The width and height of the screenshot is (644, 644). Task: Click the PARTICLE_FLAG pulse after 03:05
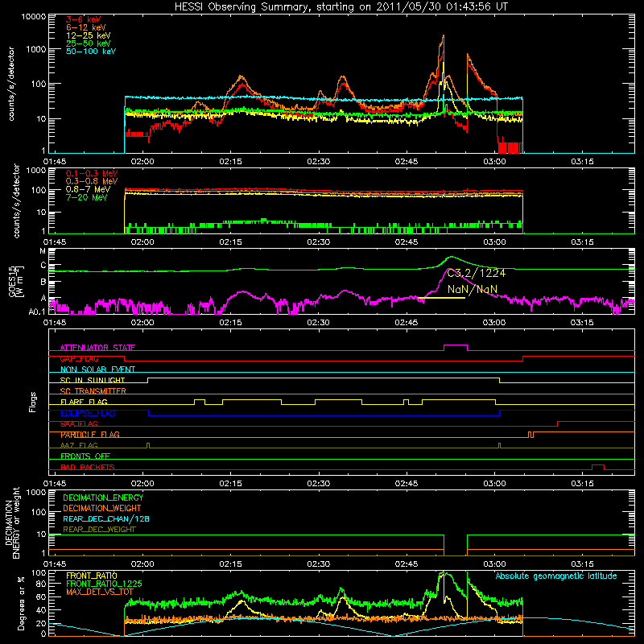click(x=530, y=435)
